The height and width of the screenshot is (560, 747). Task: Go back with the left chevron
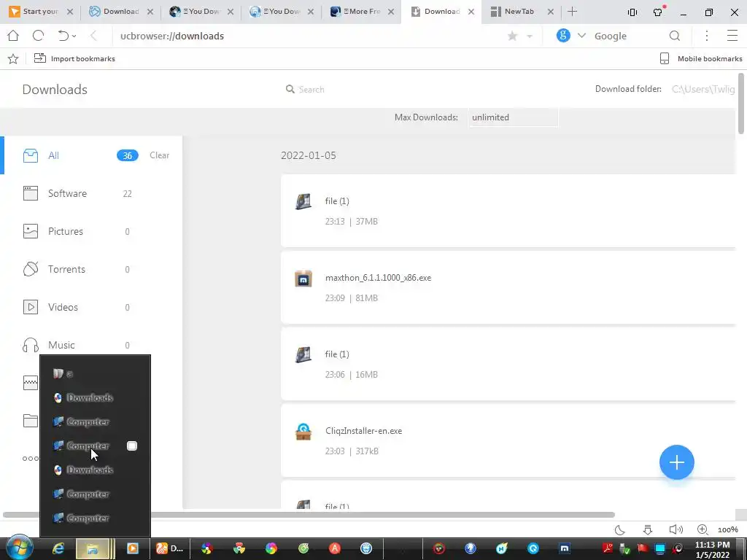point(93,36)
